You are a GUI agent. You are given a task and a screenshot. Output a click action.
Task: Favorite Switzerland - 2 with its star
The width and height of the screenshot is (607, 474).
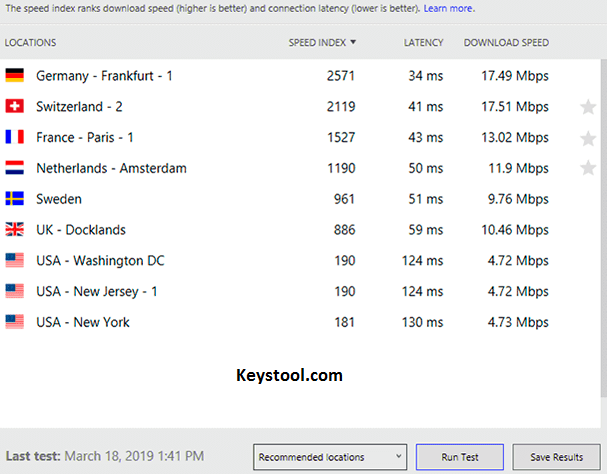[x=588, y=107]
